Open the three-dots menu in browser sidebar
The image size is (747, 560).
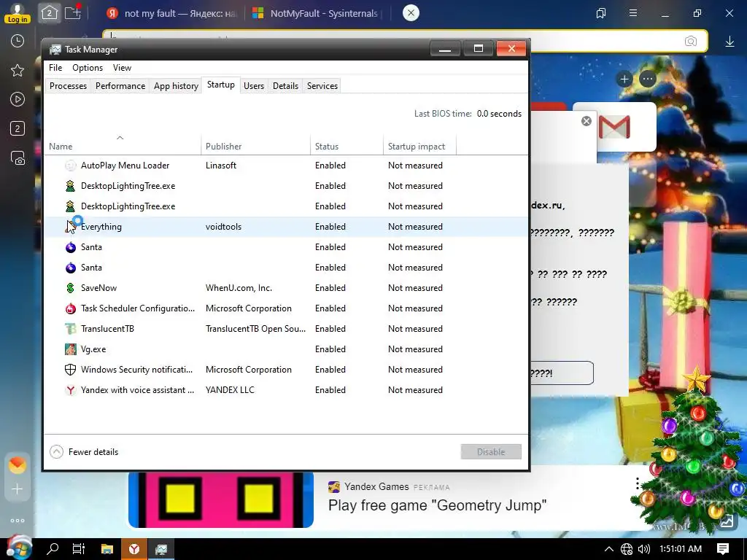[x=18, y=521]
